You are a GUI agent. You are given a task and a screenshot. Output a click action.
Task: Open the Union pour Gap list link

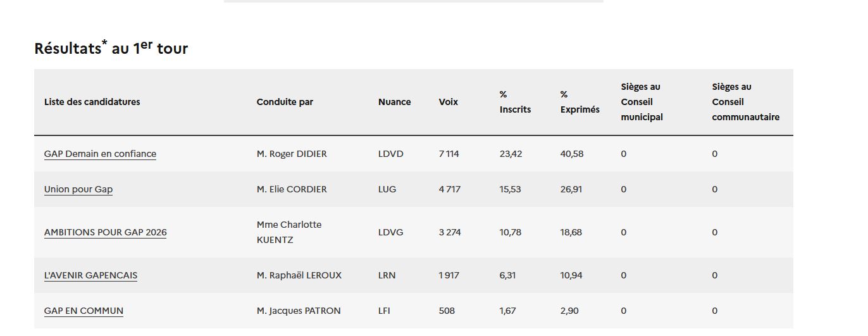[x=78, y=189]
